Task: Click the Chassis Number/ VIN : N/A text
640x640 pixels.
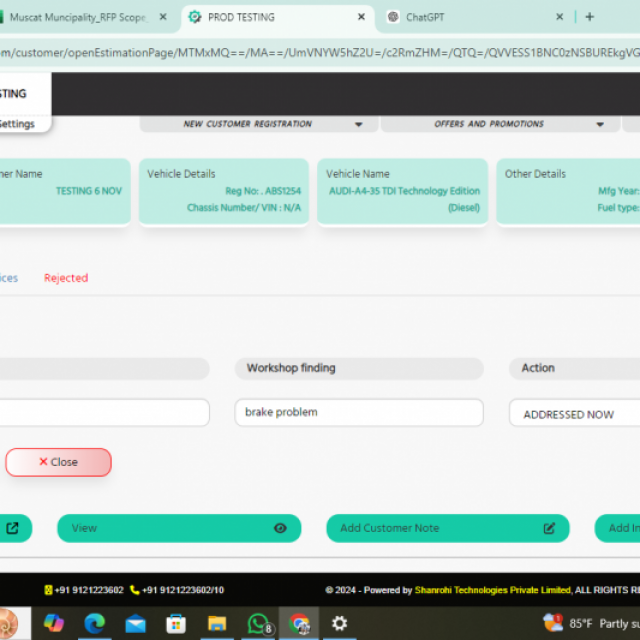Action: tap(244, 208)
